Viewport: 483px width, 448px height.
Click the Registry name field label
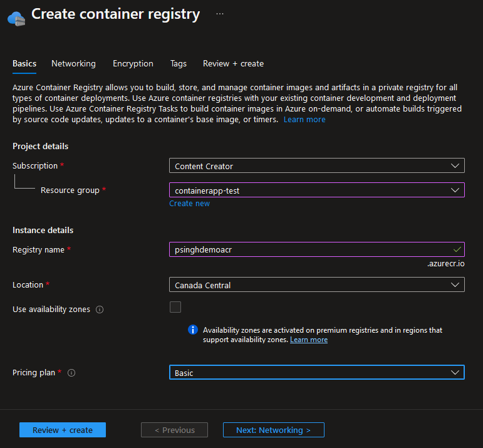[38, 249]
